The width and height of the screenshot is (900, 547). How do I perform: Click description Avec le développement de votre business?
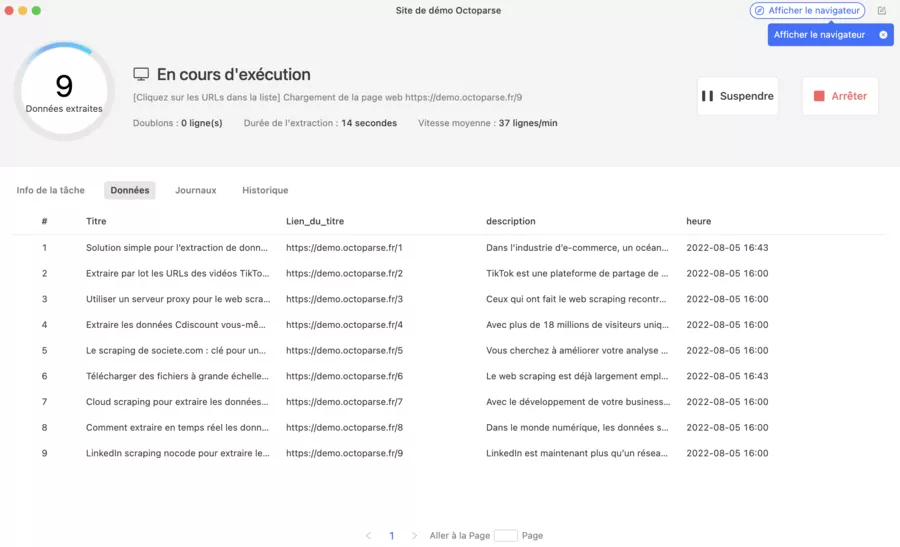pyautogui.click(x=578, y=402)
